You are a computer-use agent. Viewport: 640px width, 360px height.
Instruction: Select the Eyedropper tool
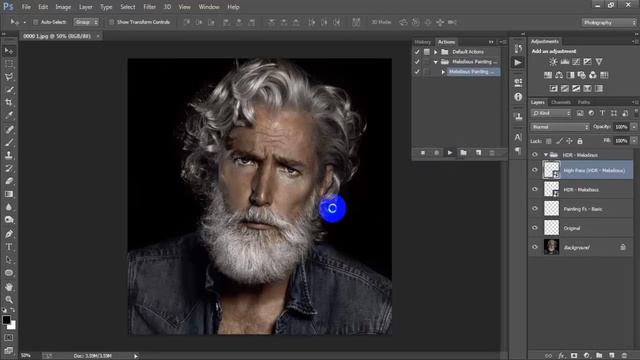click(9, 115)
